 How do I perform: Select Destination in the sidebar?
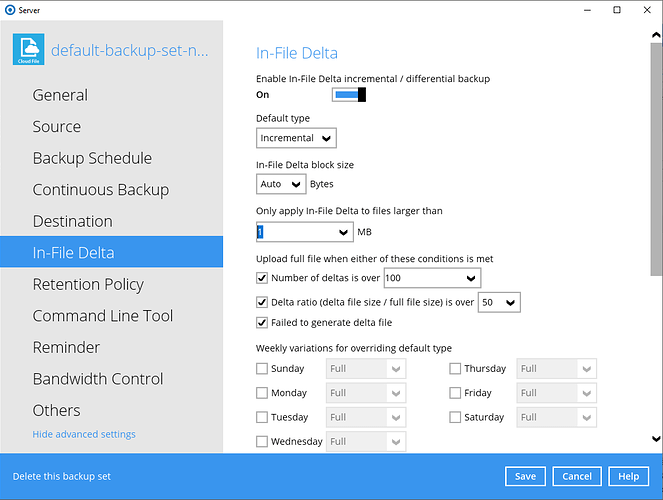(x=72, y=221)
